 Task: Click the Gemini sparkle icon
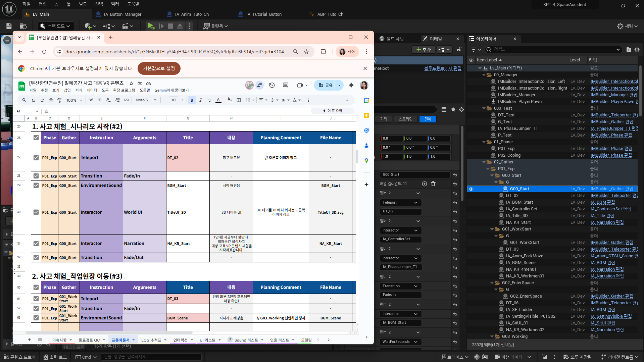click(351, 85)
